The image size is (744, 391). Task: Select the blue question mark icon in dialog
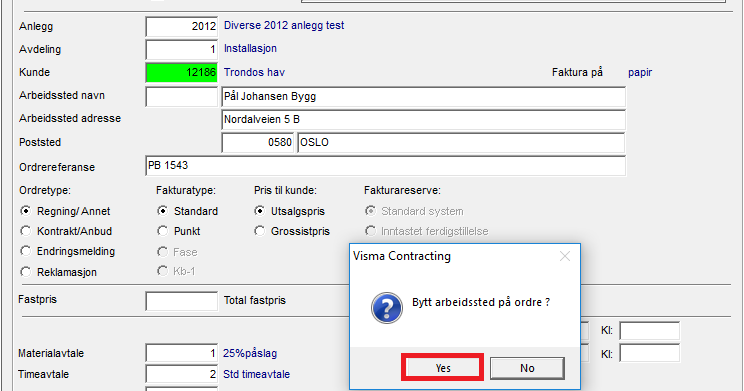coord(387,307)
